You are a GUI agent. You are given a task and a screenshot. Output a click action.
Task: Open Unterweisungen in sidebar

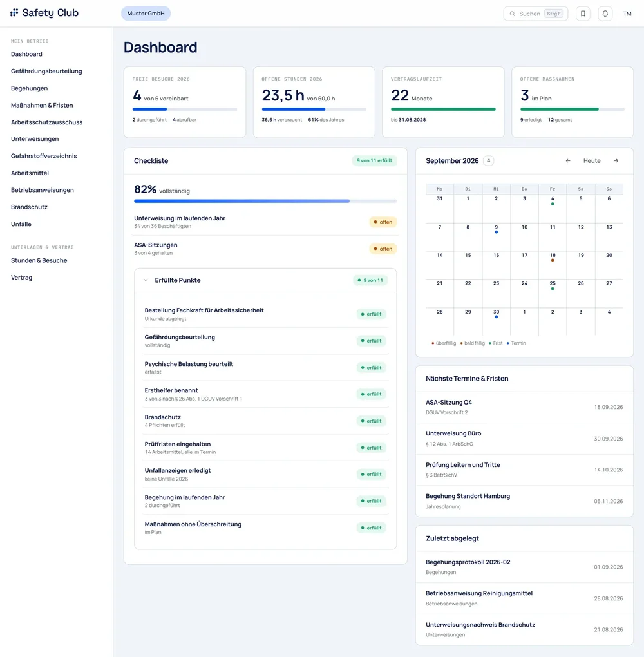coord(35,138)
